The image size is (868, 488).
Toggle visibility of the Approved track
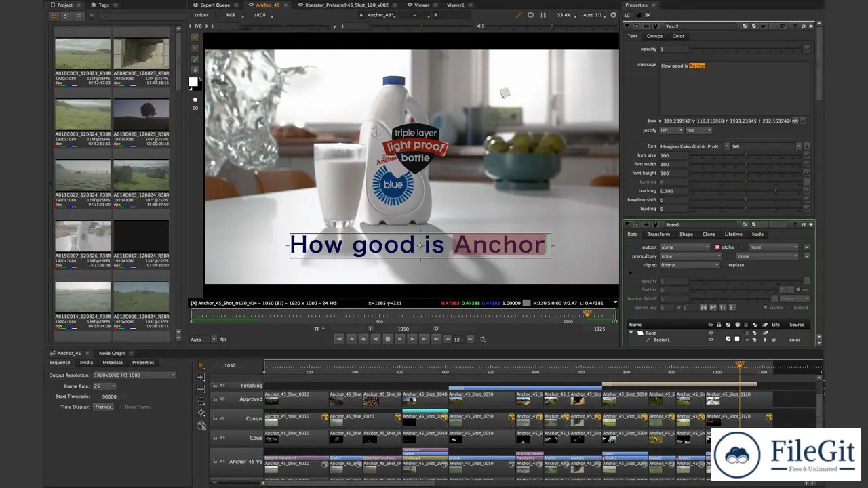(222, 399)
